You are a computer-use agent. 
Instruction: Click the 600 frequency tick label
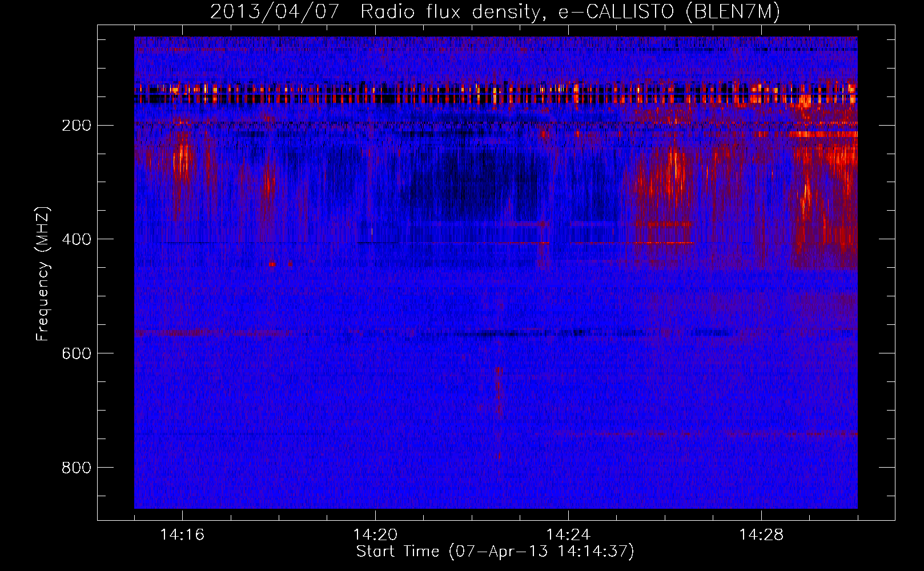pos(77,353)
